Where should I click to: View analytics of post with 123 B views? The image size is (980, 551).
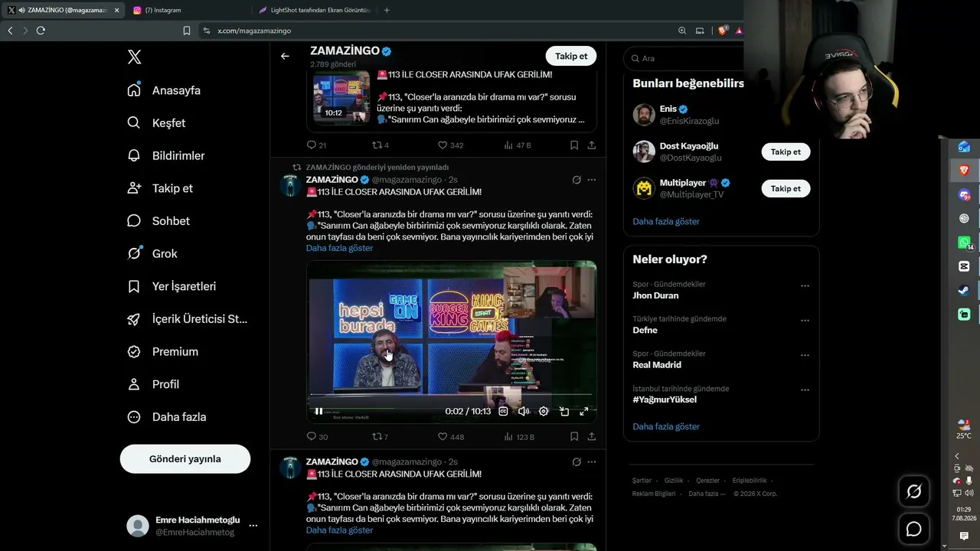tap(519, 437)
